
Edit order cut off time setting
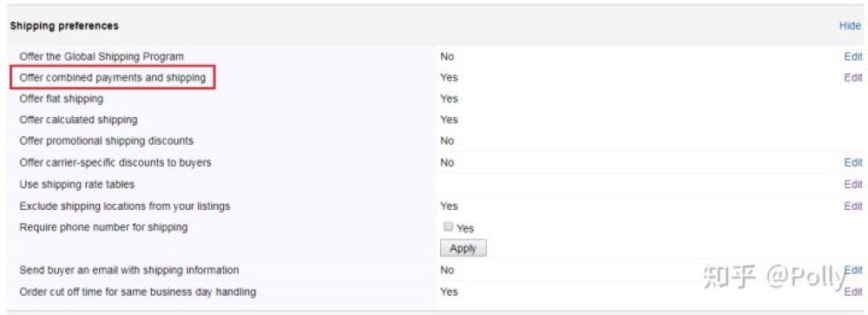click(x=853, y=292)
